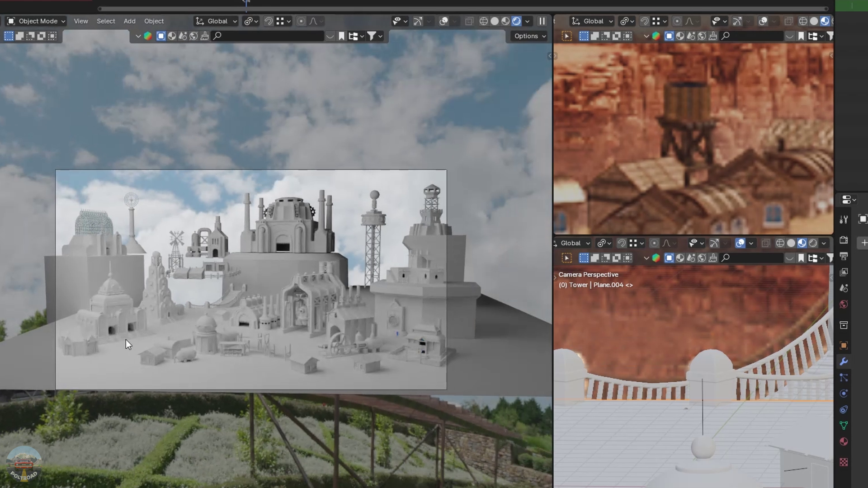This screenshot has height=488, width=868.
Task: Open filter funnel dropdown in main viewport
Action: 375,36
